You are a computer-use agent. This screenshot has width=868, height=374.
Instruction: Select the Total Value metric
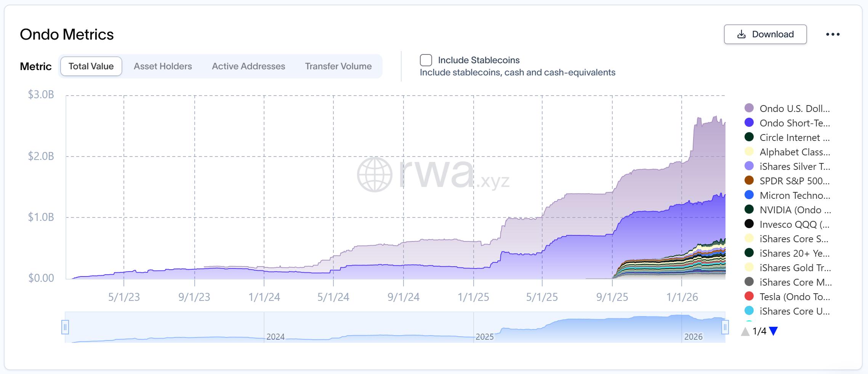pos(91,66)
